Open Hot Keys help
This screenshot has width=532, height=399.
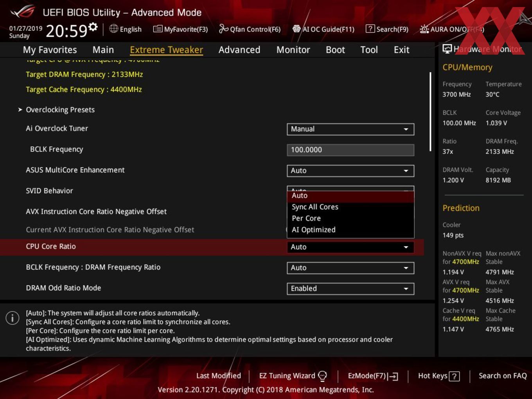(439, 376)
